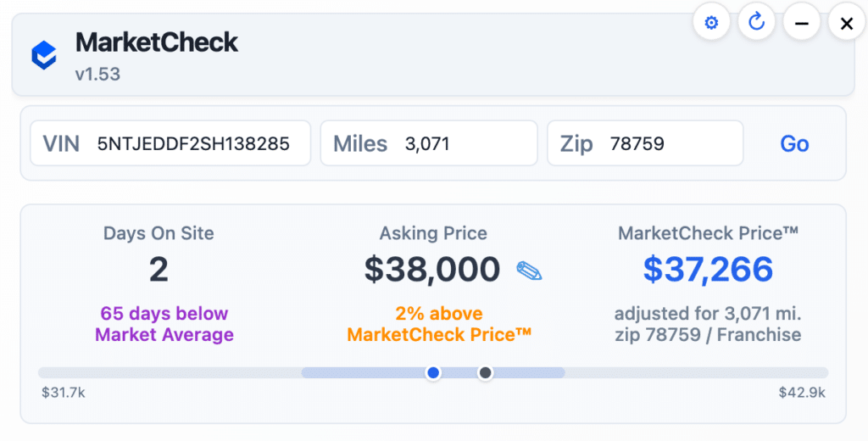Click the MarketCheck logo icon

coord(44,55)
